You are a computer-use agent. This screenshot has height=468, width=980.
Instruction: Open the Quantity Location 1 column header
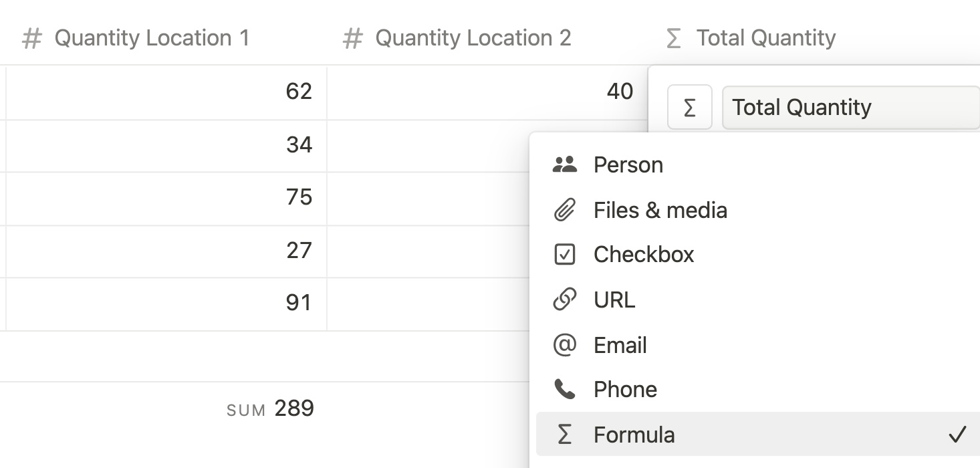click(x=151, y=38)
